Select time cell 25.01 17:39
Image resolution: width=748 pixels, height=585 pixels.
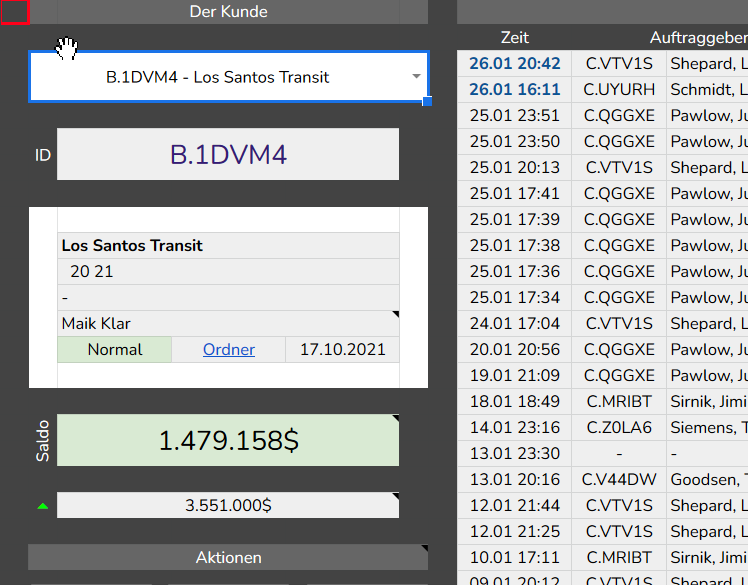514,219
